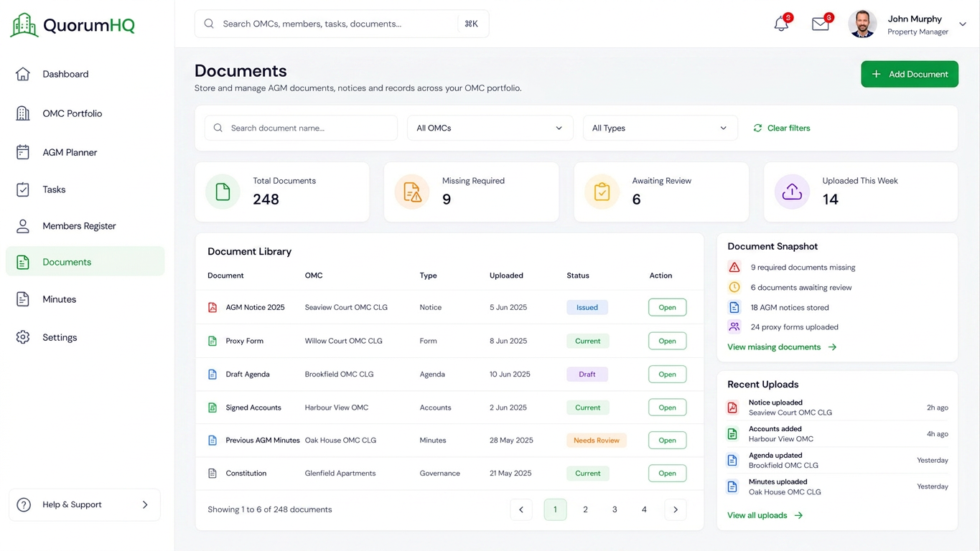Click the View all uploads link
Viewport: 980px width, 551px height.
pos(765,515)
